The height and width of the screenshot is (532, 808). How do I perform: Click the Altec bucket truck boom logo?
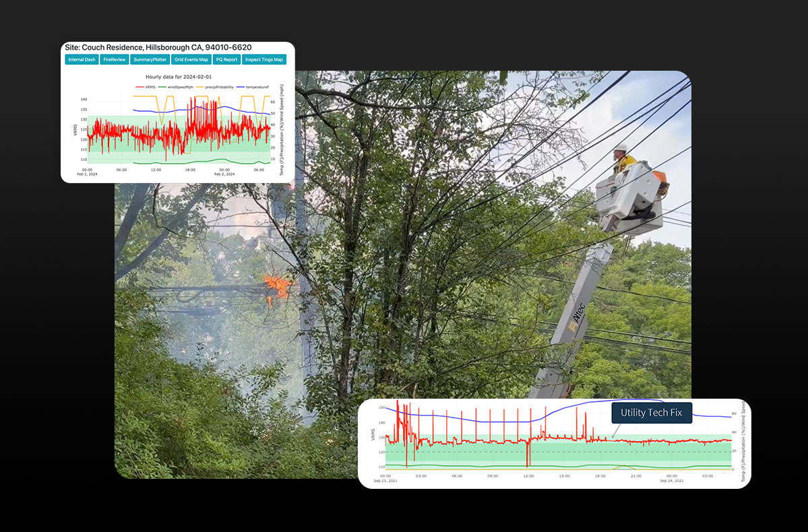[x=578, y=316]
